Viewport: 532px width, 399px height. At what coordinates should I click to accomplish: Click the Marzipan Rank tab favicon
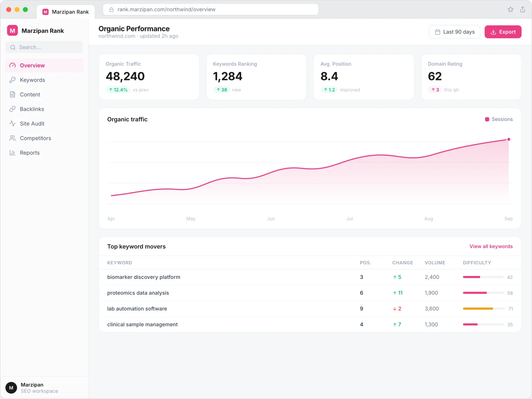click(x=46, y=12)
